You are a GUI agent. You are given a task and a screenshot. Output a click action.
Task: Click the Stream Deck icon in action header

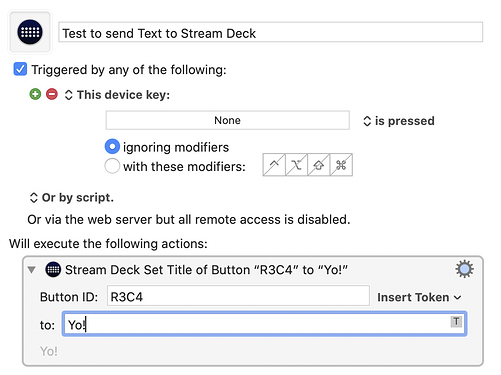tap(53, 269)
